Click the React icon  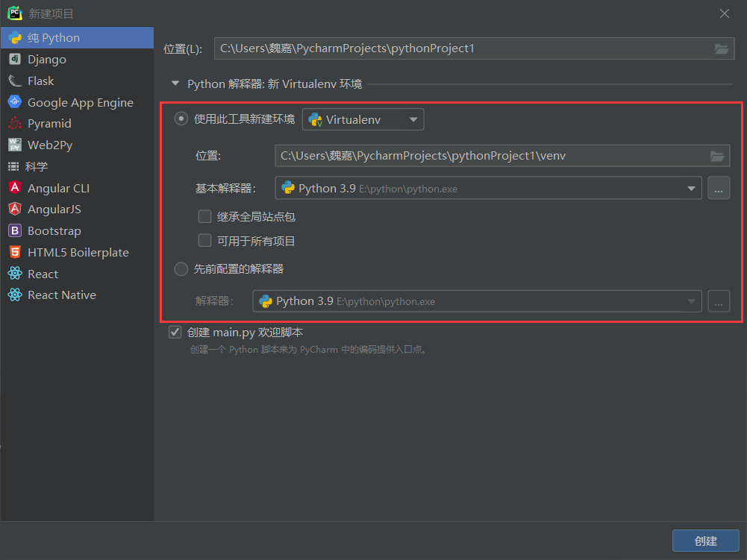click(15, 274)
